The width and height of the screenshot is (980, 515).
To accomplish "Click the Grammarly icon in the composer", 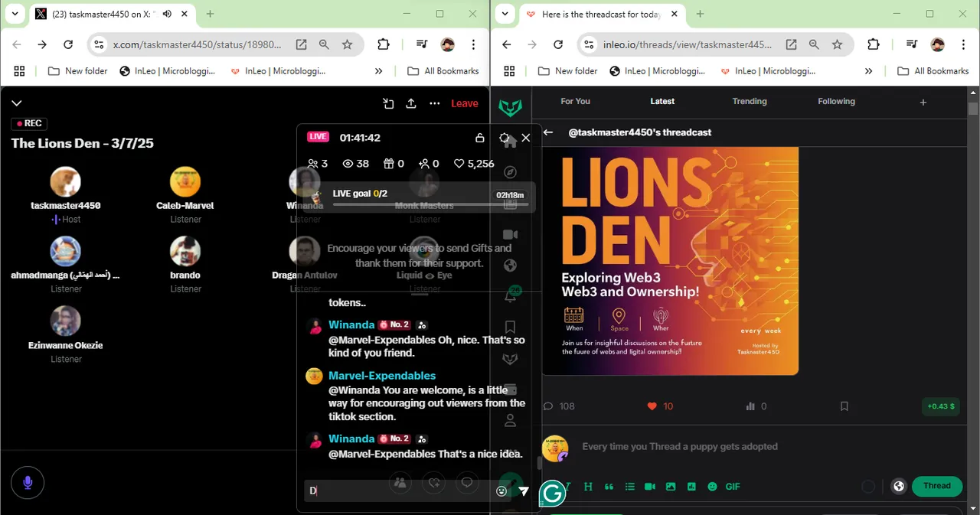I will [552, 494].
